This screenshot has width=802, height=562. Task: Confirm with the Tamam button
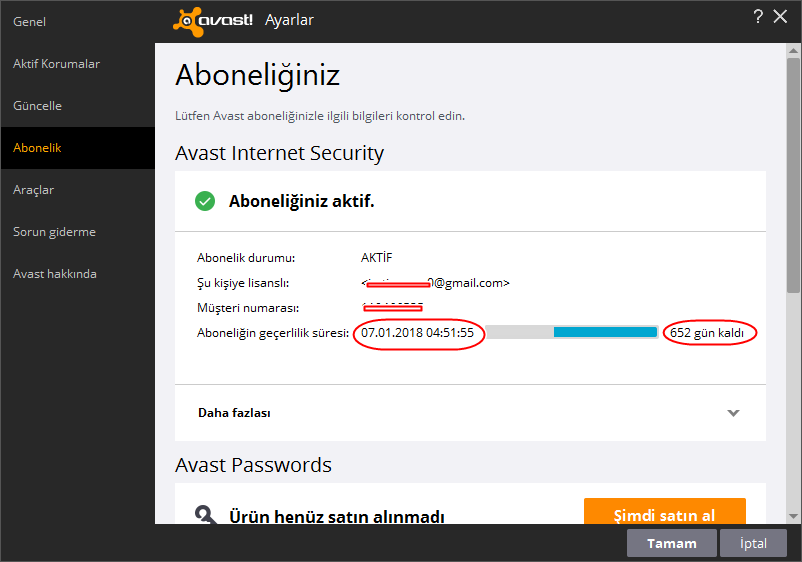pyautogui.click(x=672, y=543)
